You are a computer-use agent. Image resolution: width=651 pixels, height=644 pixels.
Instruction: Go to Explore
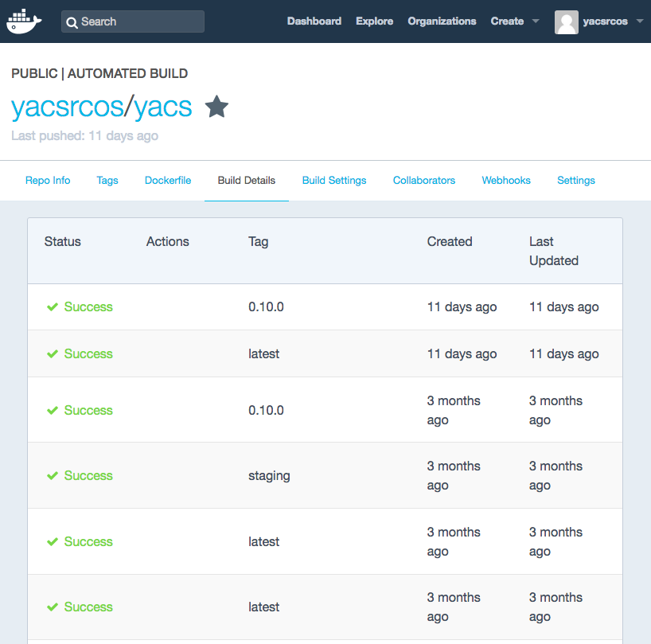[x=375, y=21]
